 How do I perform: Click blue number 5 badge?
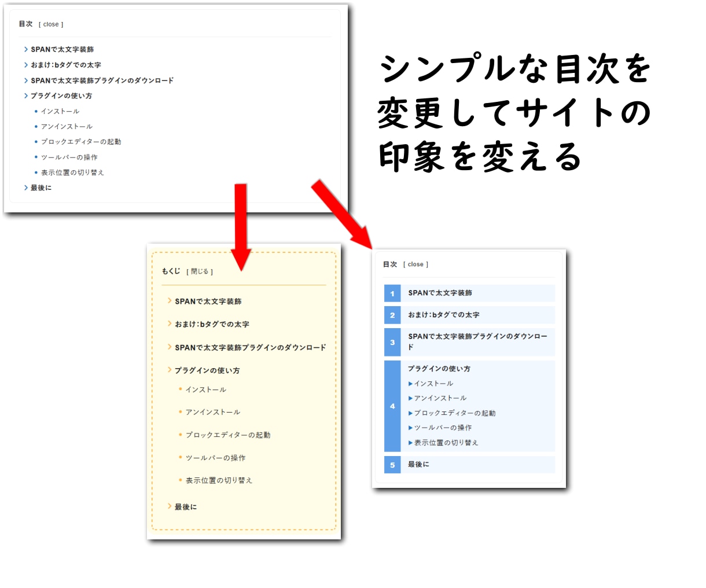tap(392, 465)
